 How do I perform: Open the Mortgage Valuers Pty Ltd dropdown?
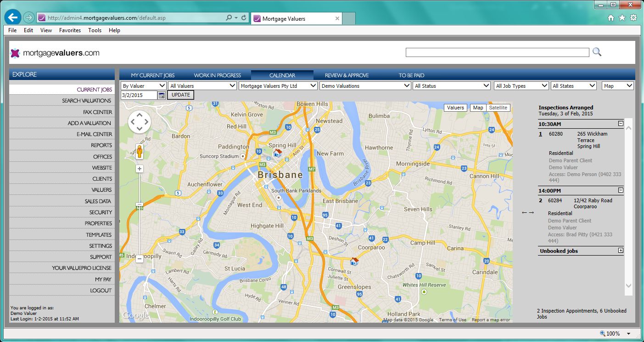[278, 85]
